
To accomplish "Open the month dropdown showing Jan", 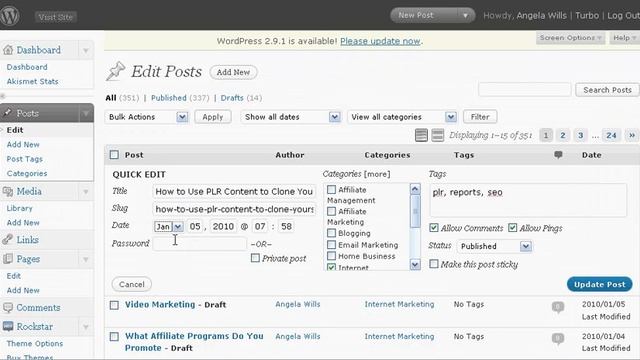I will coord(169,227).
